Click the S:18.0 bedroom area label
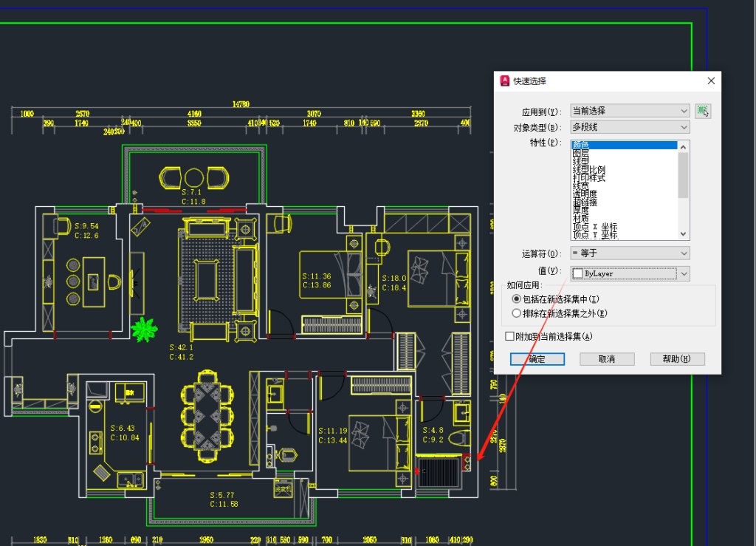 [x=394, y=279]
